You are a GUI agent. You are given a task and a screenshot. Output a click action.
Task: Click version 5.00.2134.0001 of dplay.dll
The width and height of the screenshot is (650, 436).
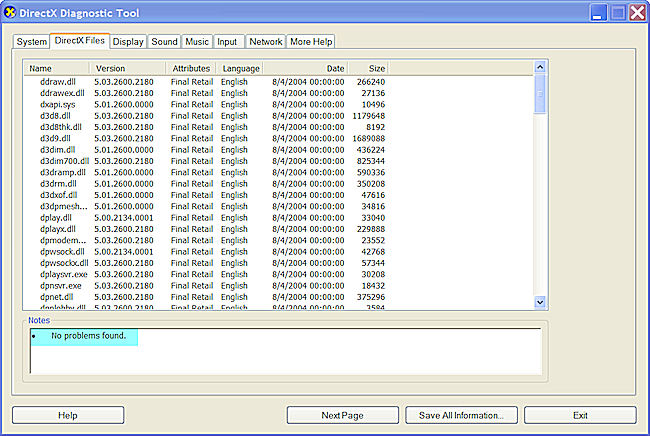coord(124,218)
